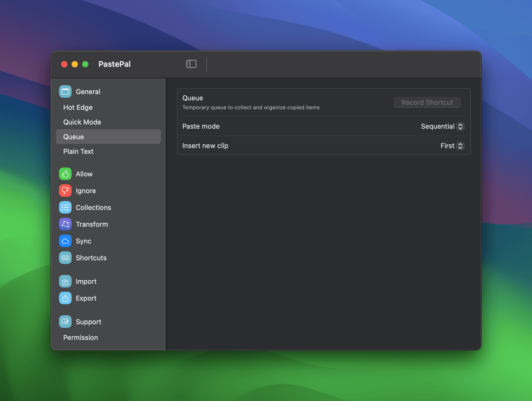Toggle the sidebar with toolbar icon
Viewport: 532px width, 401px height.
[x=191, y=64]
